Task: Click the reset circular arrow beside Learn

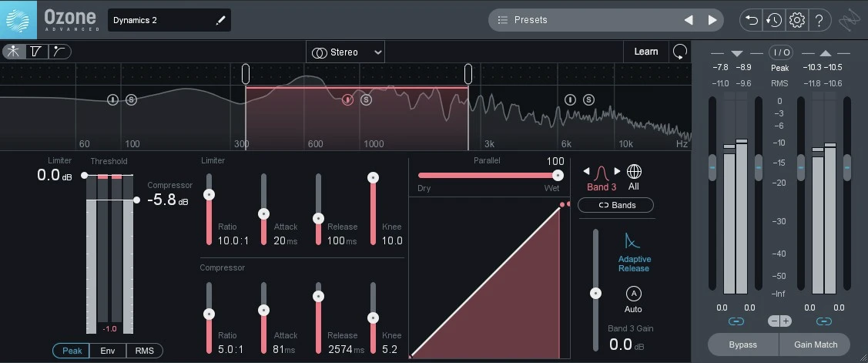Action: pos(679,52)
